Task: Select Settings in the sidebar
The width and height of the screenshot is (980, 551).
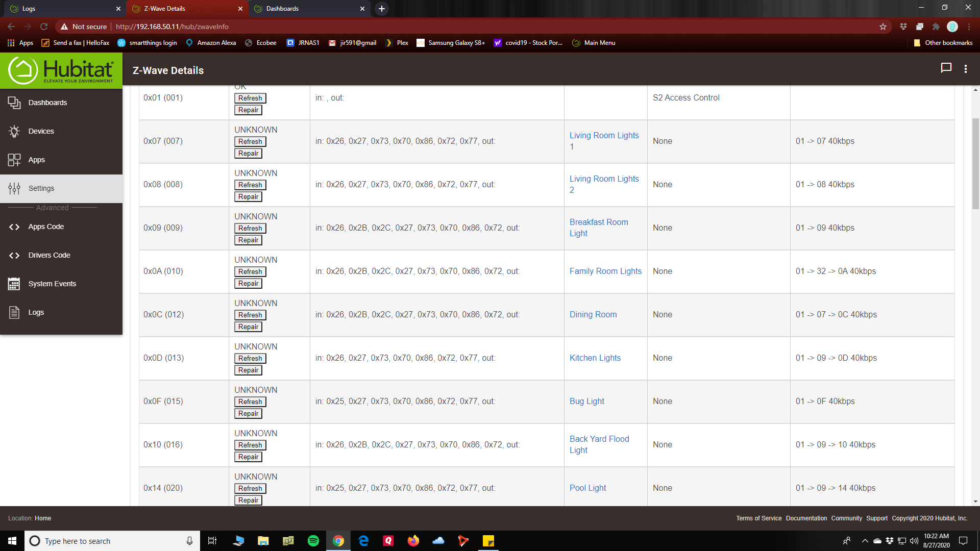Action: click(61, 188)
